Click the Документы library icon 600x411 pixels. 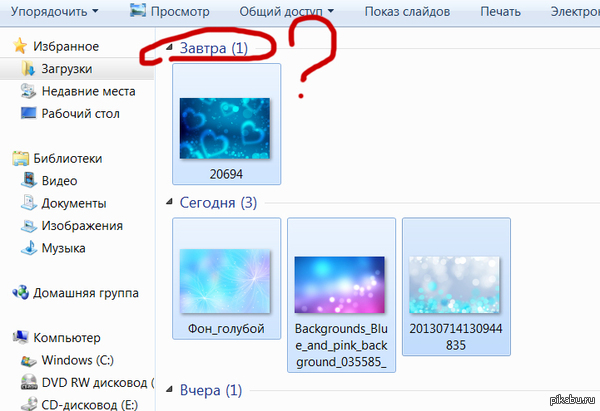[x=28, y=203]
